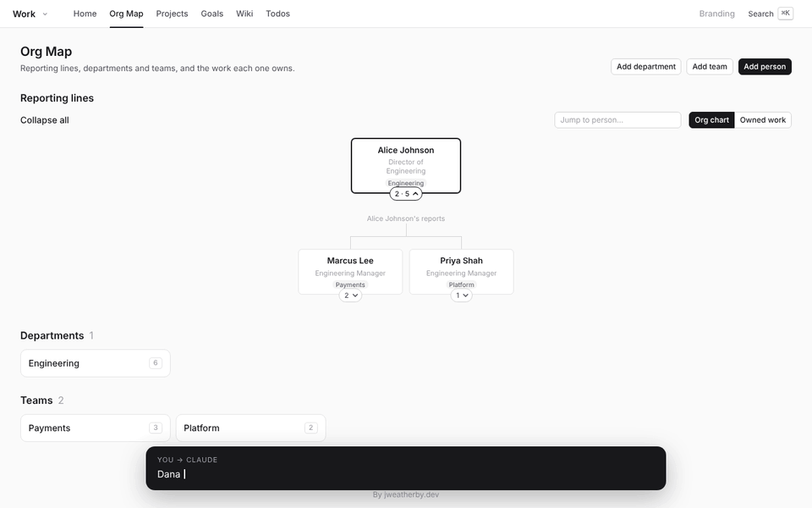Click the Teams heading

tap(36, 400)
